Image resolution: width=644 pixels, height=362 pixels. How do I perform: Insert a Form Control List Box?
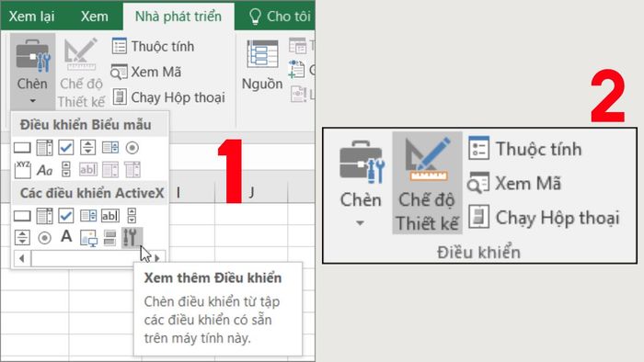click(110, 148)
